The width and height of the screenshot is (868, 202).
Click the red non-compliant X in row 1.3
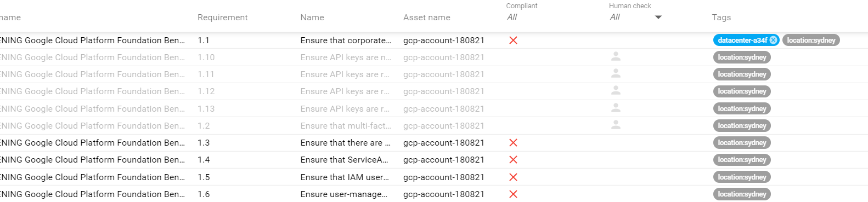pyautogui.click(x=513, y=142)
